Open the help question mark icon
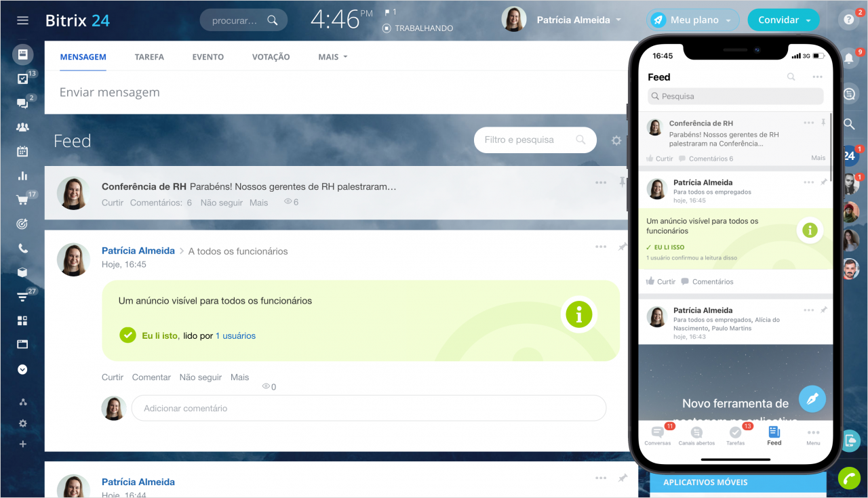The height and width of the screenshot is (498, 868). click(848, 20)
